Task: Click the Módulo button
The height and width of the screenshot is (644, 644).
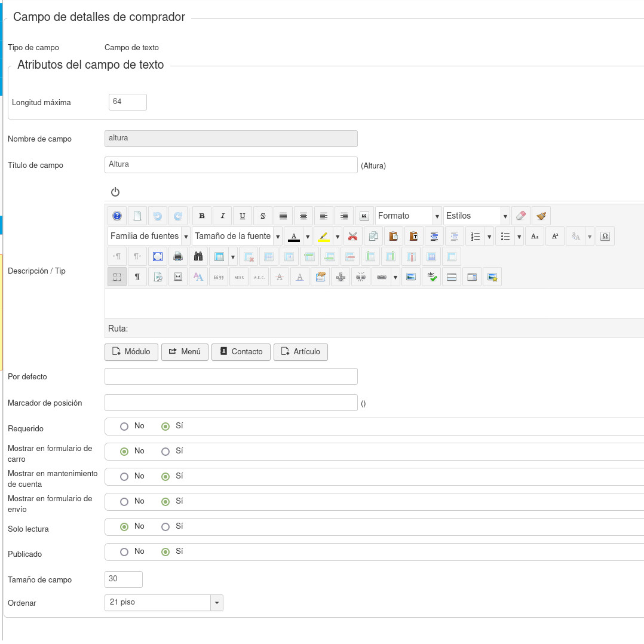Action: click(x=131, y=352)
